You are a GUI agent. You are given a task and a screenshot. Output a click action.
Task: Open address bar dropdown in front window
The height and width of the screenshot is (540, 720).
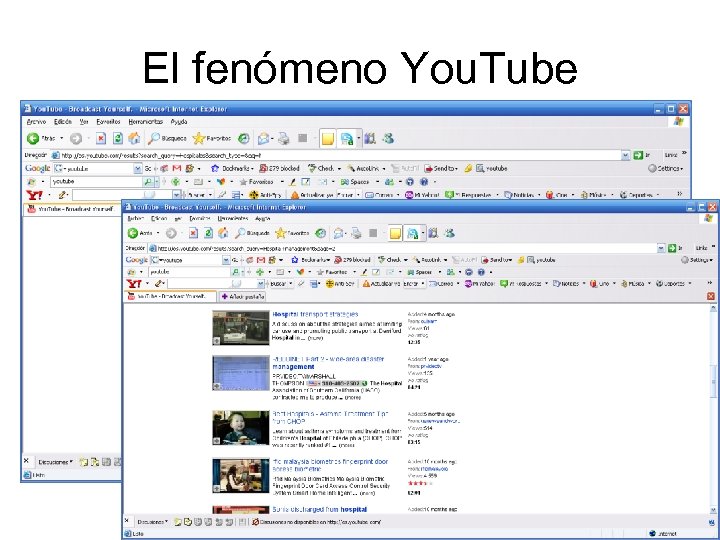[x=661, y=248]
